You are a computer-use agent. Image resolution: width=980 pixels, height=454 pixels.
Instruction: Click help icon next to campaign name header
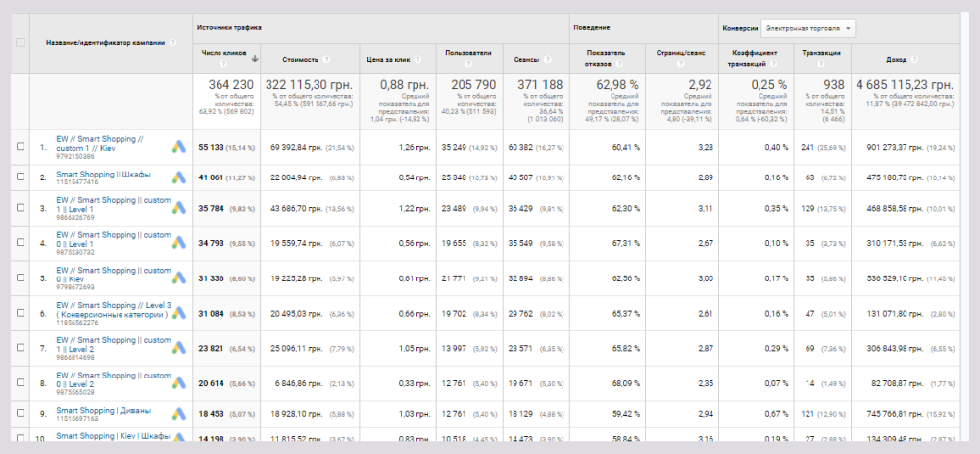(x=172, y=43)
